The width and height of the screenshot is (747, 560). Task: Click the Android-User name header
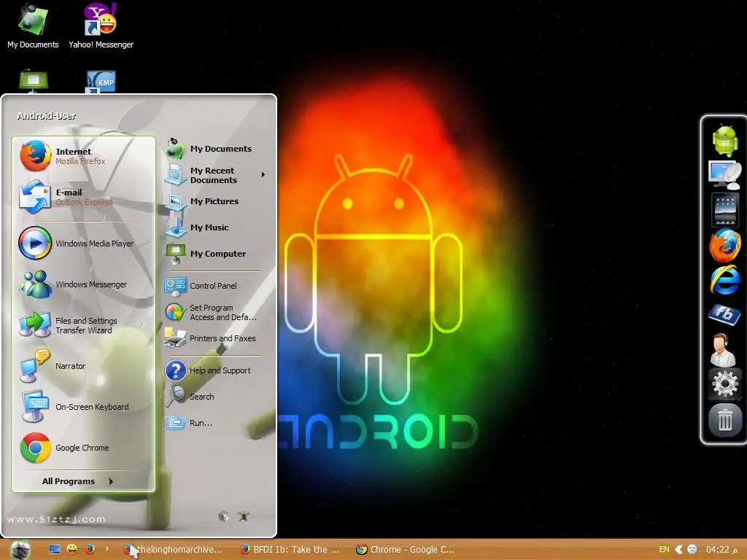click(46, 116)
